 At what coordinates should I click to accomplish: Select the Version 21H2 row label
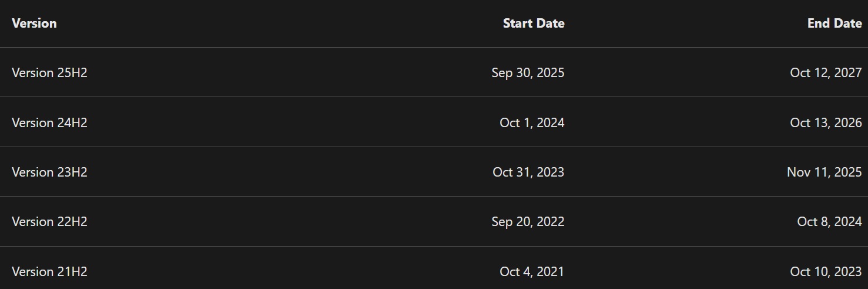pos(49,271)
